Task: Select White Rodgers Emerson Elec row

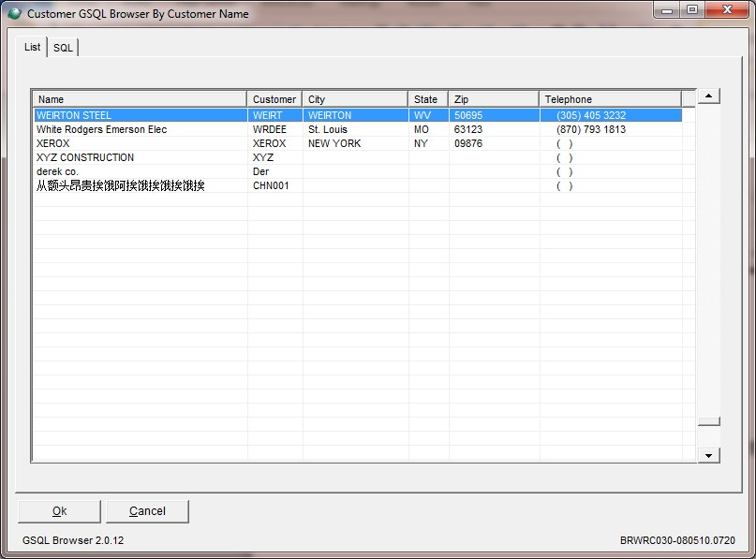Action: [x=358, y=129]
